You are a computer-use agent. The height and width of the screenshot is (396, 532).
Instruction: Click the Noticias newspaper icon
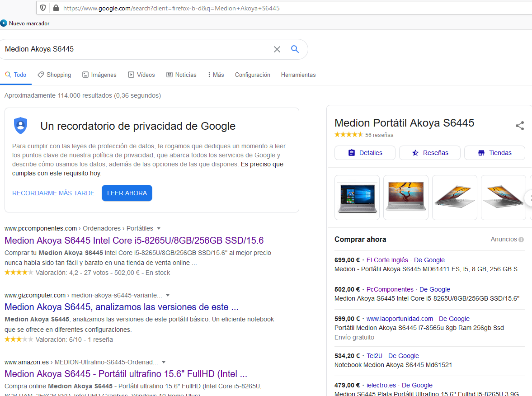pos(169,75)
